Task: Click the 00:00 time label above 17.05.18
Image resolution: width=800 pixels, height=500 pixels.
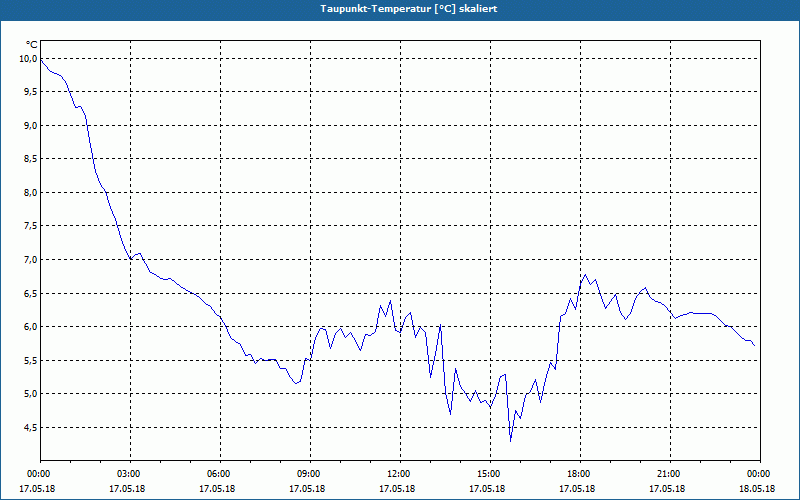Action: coord(38,474)
